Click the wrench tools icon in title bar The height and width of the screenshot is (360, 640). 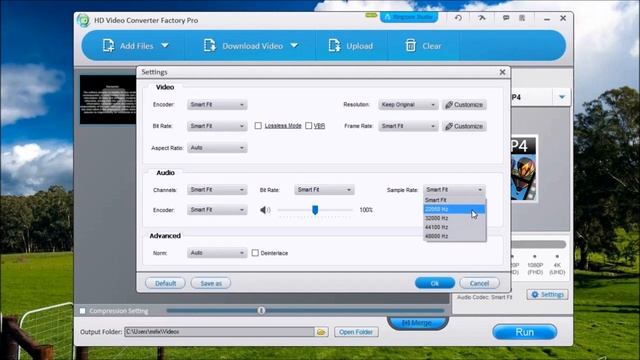[x=482, y=18]
